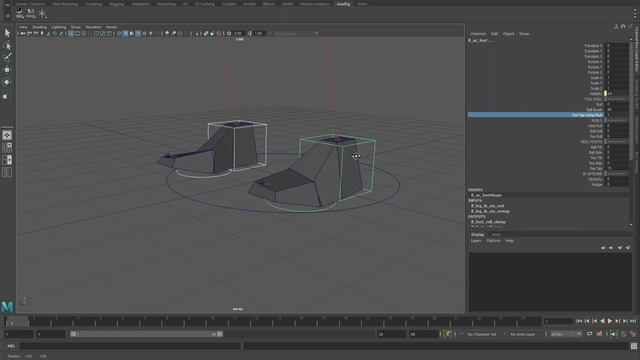
Task: Click the current frame number field
Action: [x=558, y=322]
